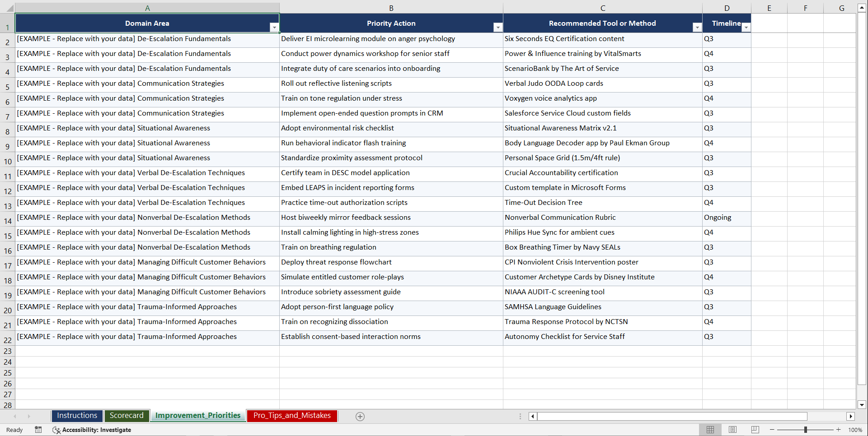Run the Accessibility: Investigate checker
This screenshot has width=868, height=436.
pyautogui.click(x=92, y=430)
